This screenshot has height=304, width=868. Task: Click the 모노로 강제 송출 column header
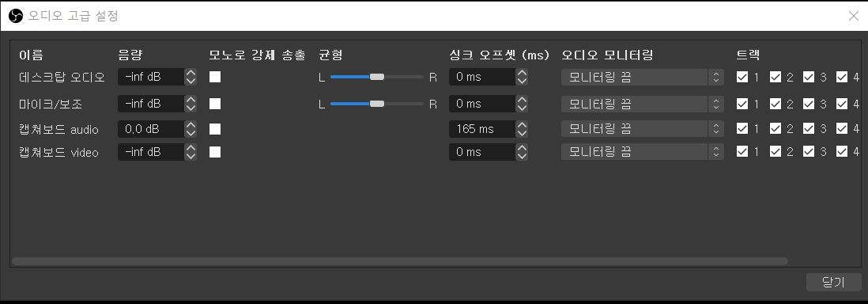coord(257,55)
